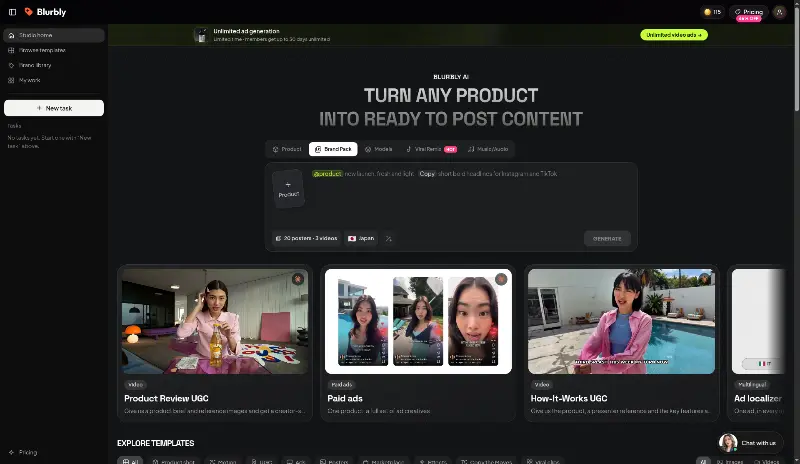Open My work in sidebar
800x464 pixels.
54,80
